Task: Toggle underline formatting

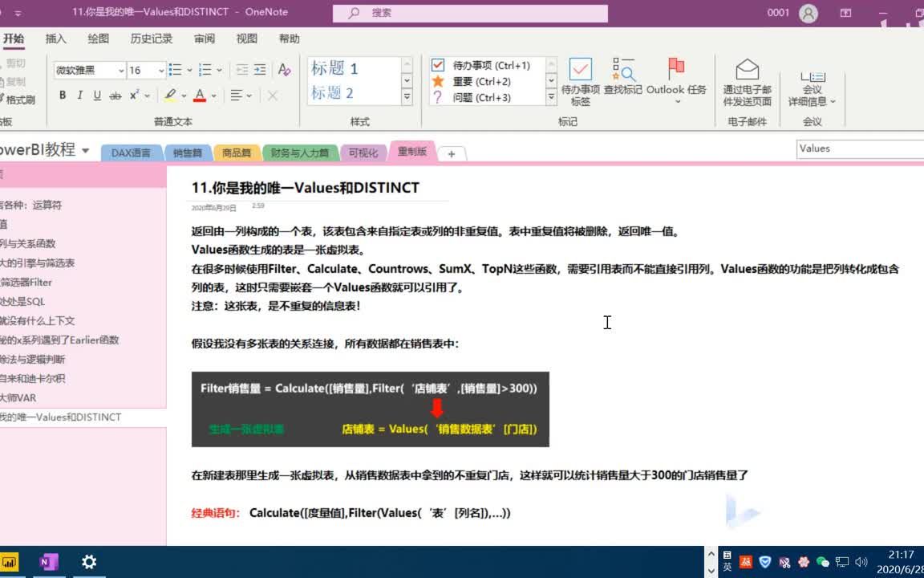Action: tap(97, 95)
